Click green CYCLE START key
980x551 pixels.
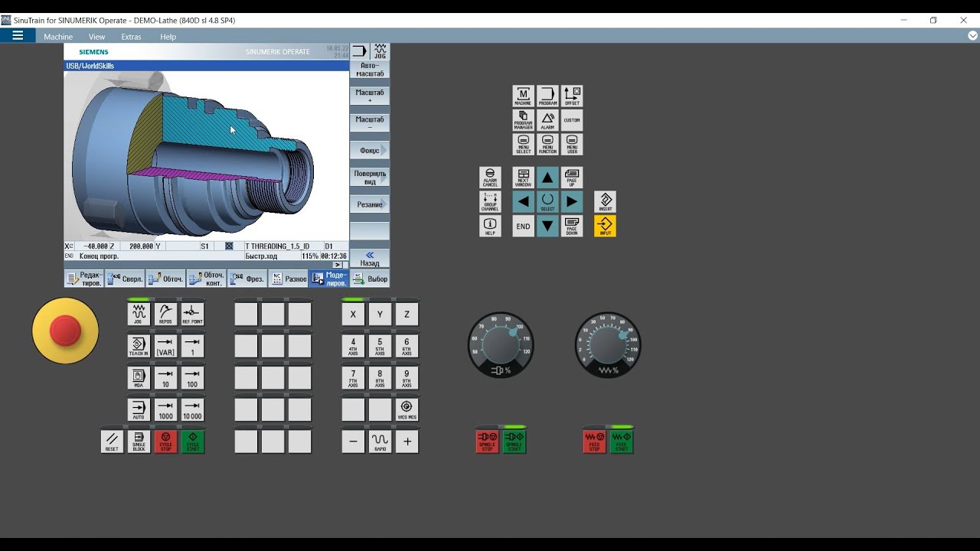(x=192, y=442)
